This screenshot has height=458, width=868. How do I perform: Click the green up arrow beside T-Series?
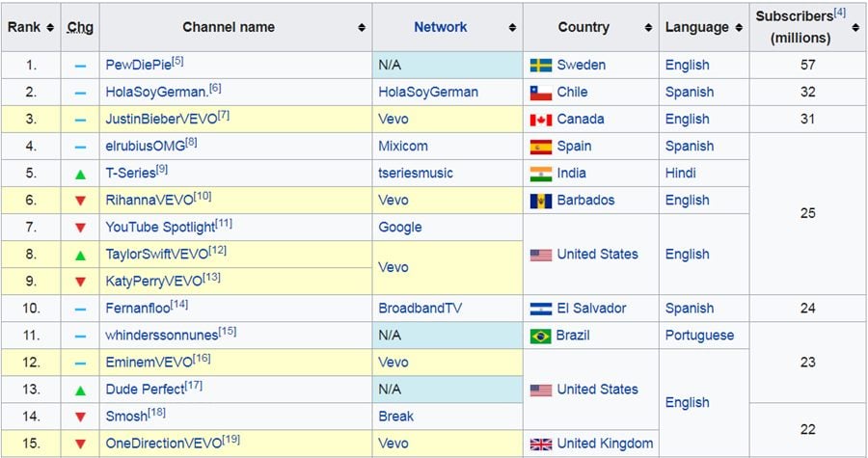click(x=80, y=175)
